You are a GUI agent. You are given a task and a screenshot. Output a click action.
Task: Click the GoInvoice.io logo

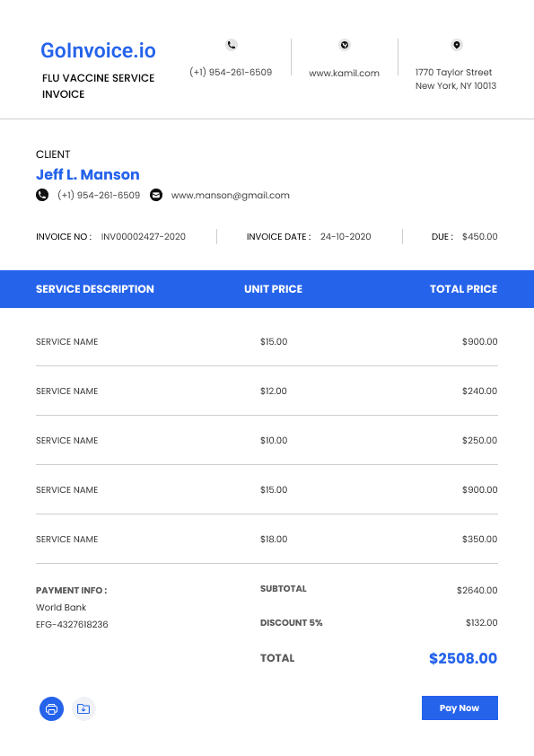click(99, 50)
